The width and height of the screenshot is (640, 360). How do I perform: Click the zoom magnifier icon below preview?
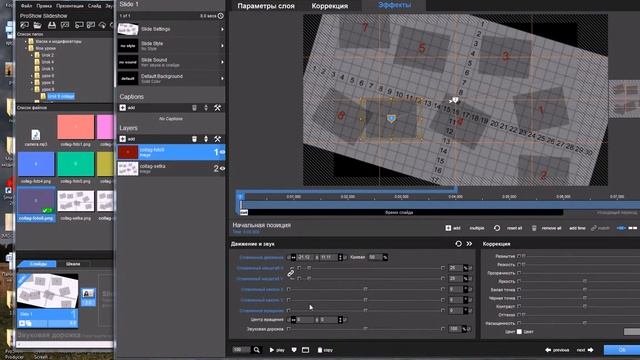[x=257, y=350]
